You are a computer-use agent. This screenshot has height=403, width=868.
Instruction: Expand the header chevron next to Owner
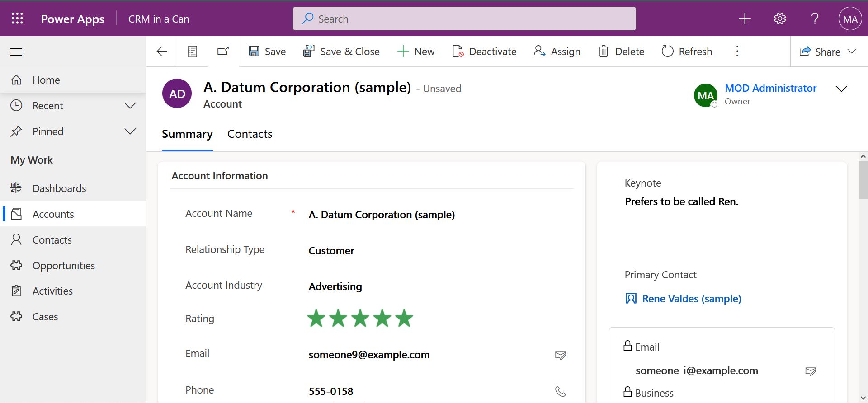[x=841, y=89]
